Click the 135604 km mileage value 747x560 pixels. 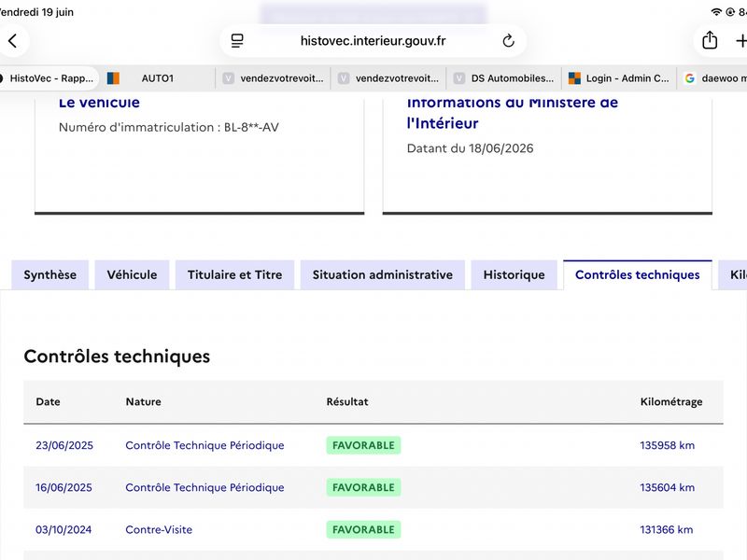[667, 487]
